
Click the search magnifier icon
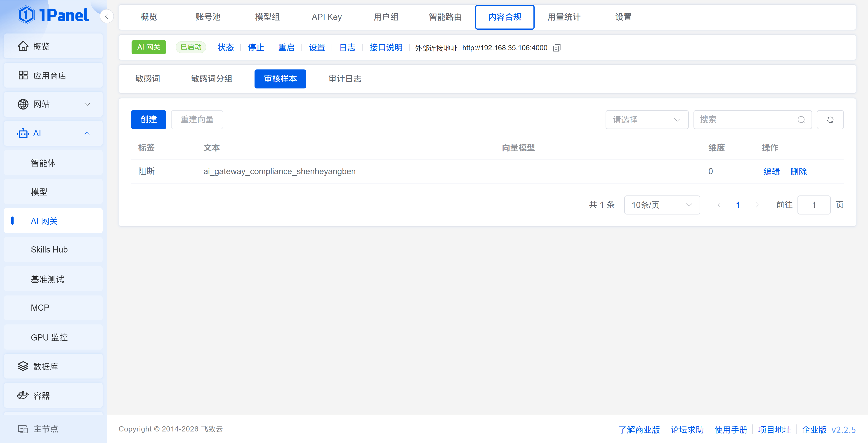(801, 120)
